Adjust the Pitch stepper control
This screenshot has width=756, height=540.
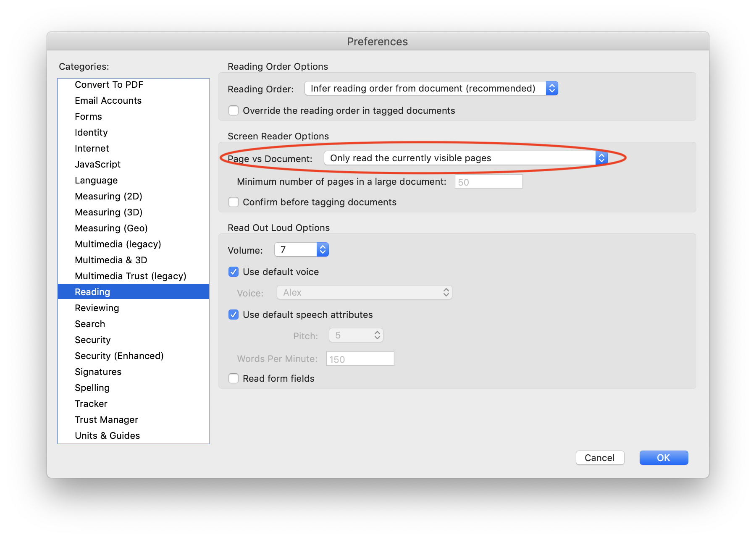(x=377, y=335)
